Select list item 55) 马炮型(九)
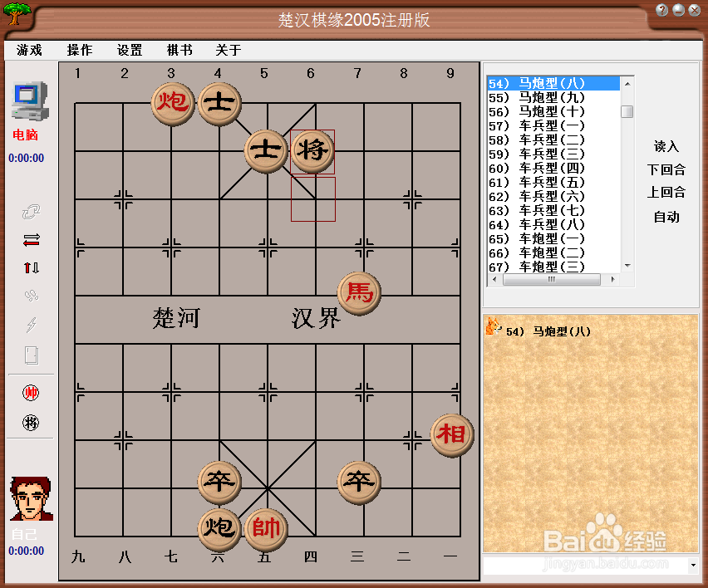This screenshot has width=708, height=588. [x=553, y=97]
